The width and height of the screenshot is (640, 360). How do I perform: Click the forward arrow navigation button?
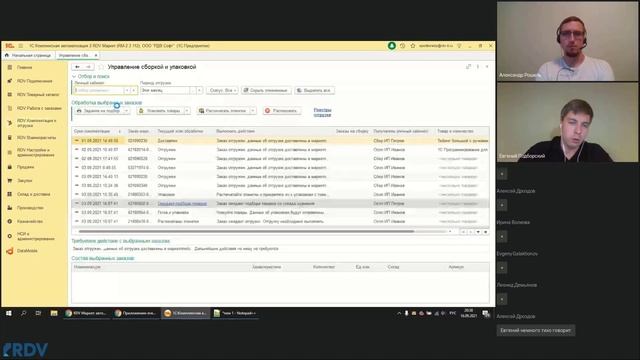coord(88,67)
